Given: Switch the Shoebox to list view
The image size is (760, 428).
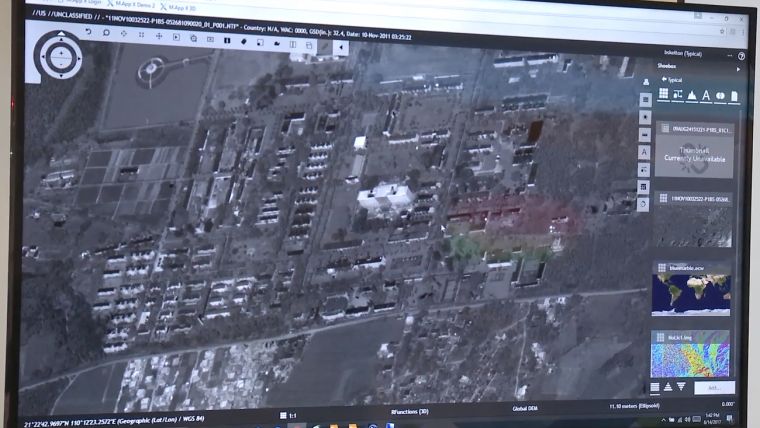Looking at the screenshot, I should click(x=655, y=387).
